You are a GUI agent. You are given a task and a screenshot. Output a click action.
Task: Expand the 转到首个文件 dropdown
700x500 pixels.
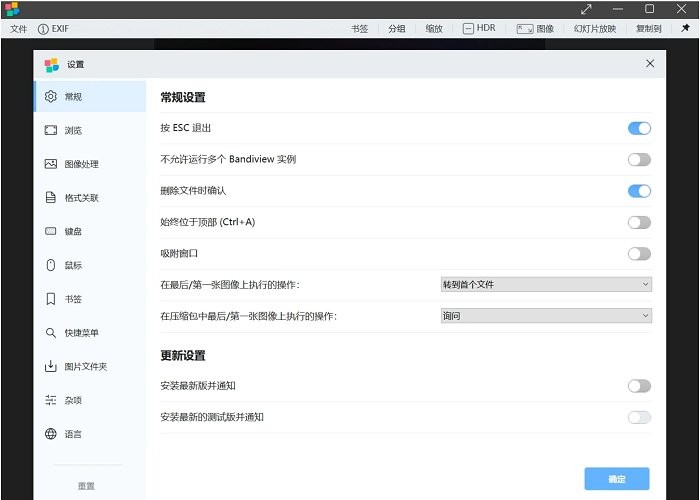[x=546, y=285]
